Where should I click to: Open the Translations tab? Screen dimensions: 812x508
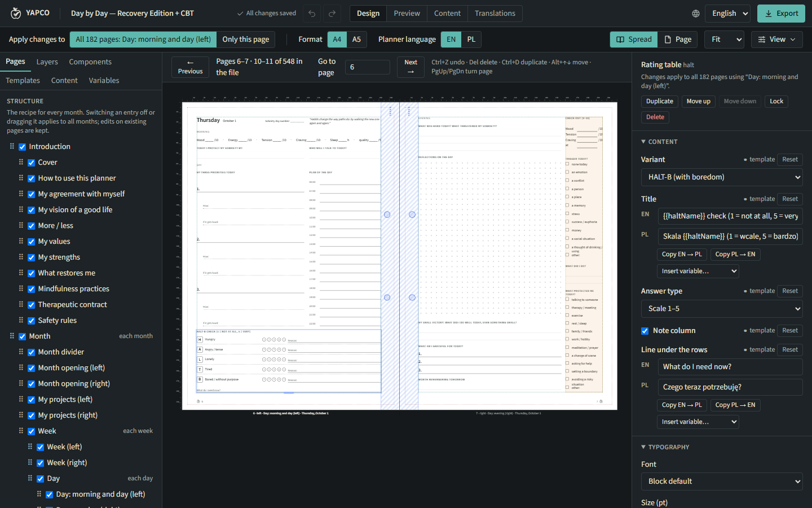click(495, 14)
